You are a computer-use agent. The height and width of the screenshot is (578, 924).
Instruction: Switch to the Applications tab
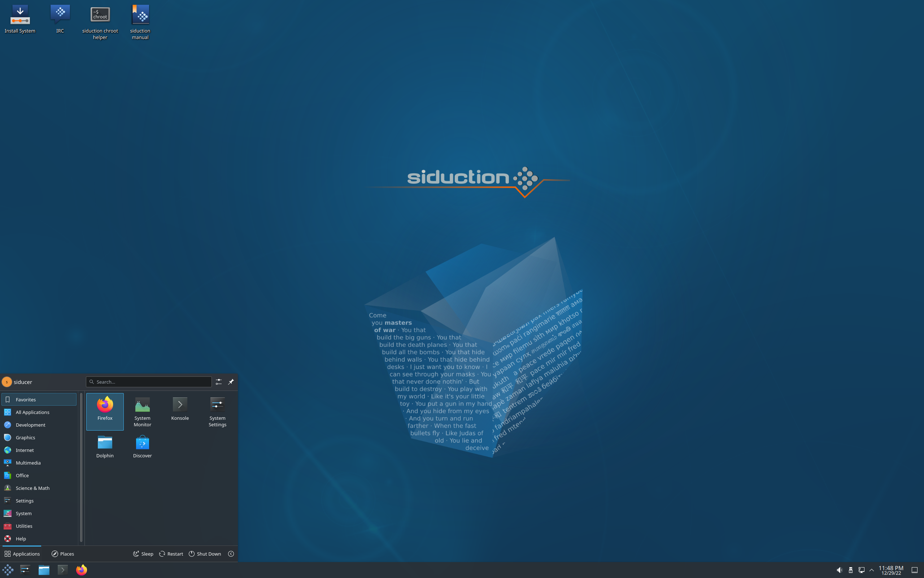(x=22, y=554)
